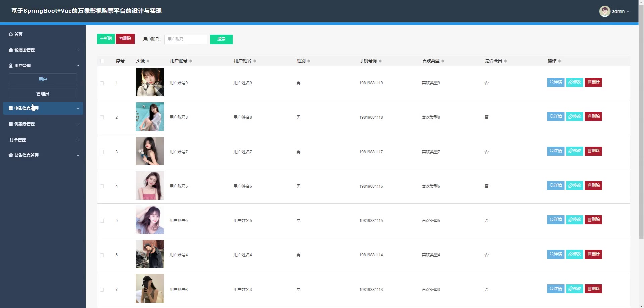Screen dimensions: 644x308
Task: Open the 优惠券管理 menu label
Action: pyautogui.click(x=24, y=124)
